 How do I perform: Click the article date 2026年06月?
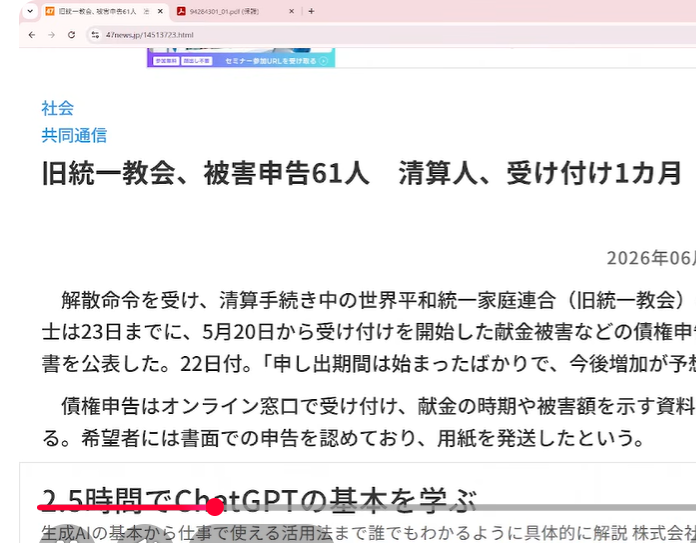tap(651, 258)
